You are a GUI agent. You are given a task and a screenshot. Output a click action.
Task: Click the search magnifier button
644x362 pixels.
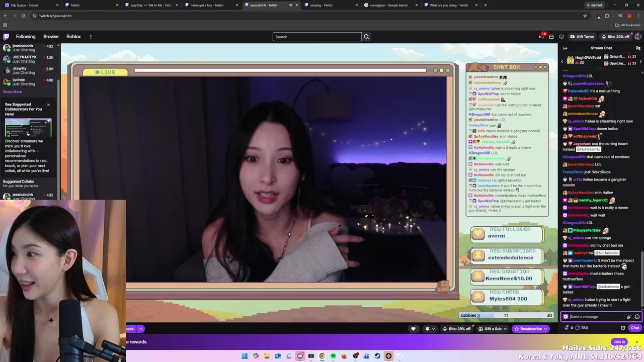coord(366,37)
